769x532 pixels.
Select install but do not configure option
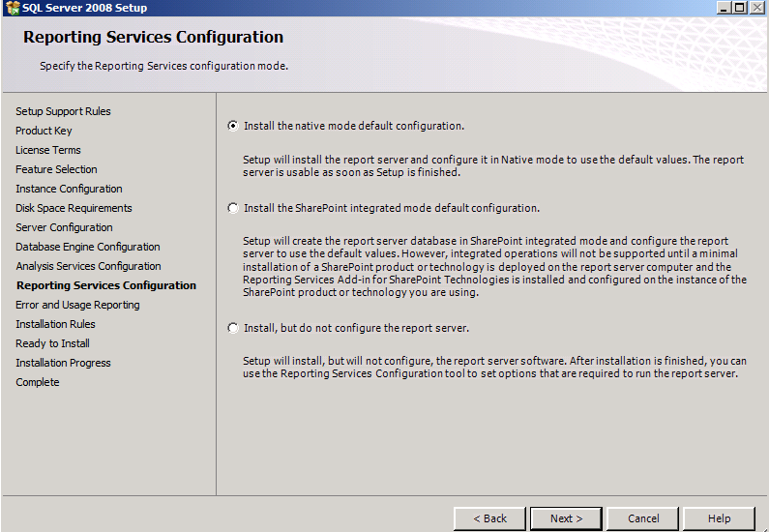233,328
